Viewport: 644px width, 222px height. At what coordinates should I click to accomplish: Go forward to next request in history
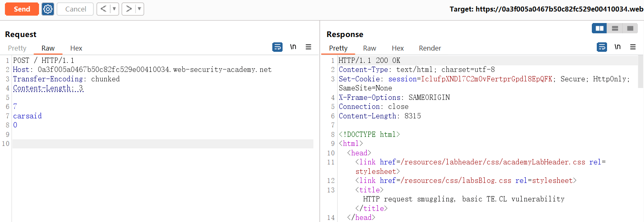(x=129, y=9)
